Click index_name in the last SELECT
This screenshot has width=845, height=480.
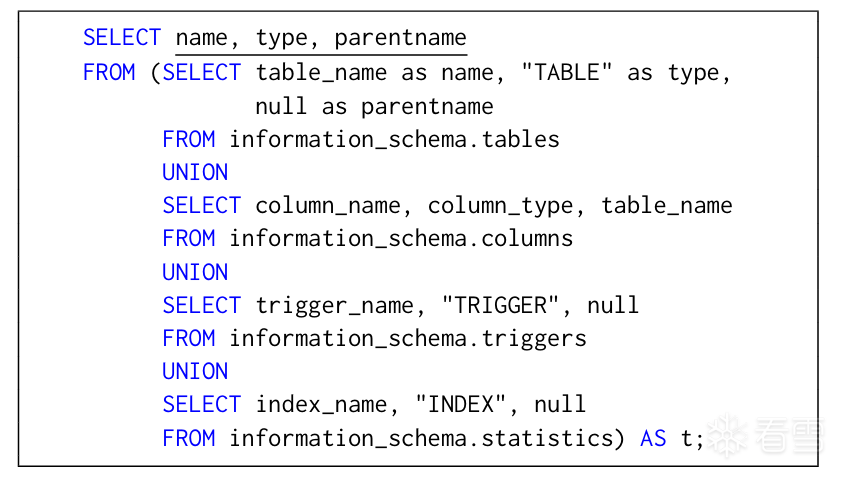[321, 405]
